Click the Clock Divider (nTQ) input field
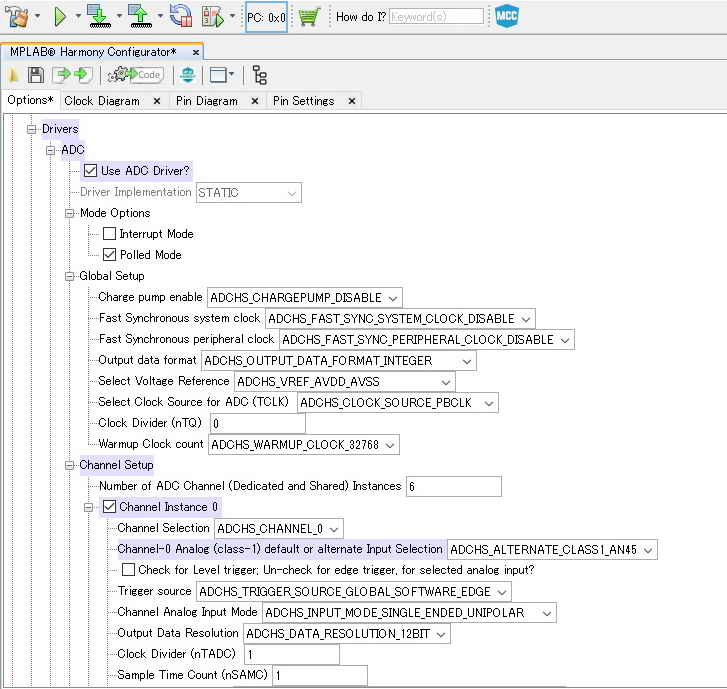Image resolution: width=727 pixels, height=689 pixels. pos(258,423)
